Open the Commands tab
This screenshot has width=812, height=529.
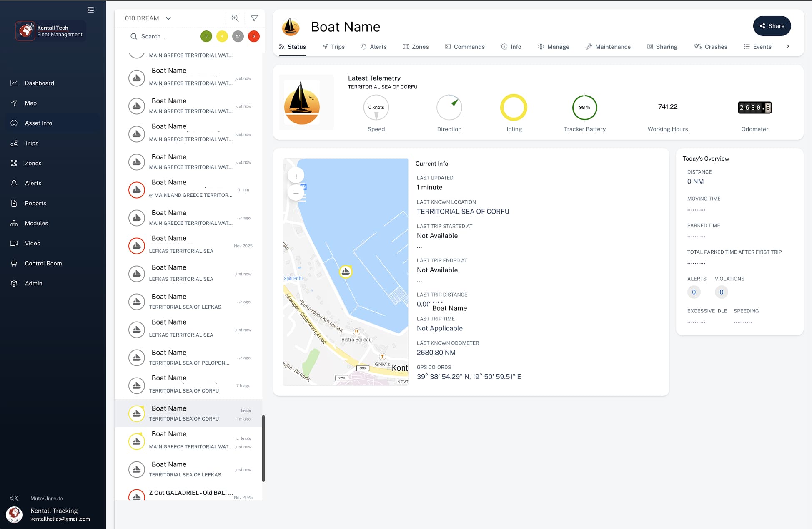(x=465, y=47)
